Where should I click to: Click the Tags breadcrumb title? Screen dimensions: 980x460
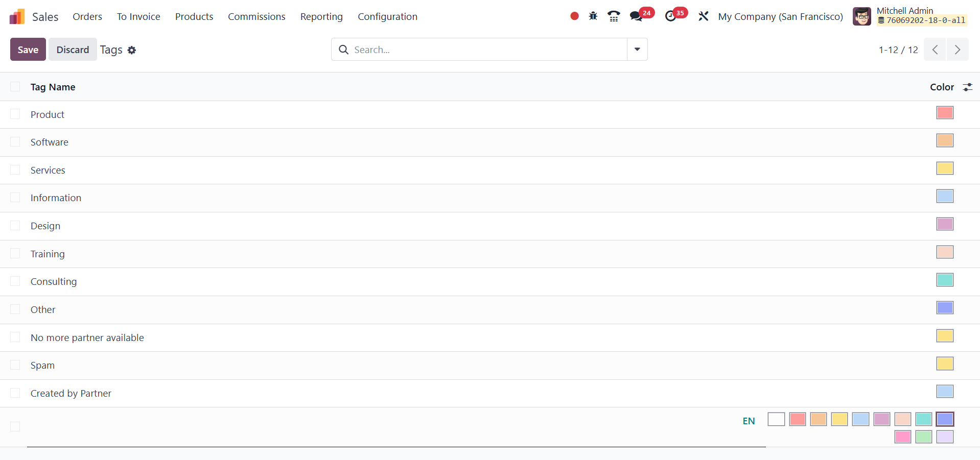tap(111, 50)
